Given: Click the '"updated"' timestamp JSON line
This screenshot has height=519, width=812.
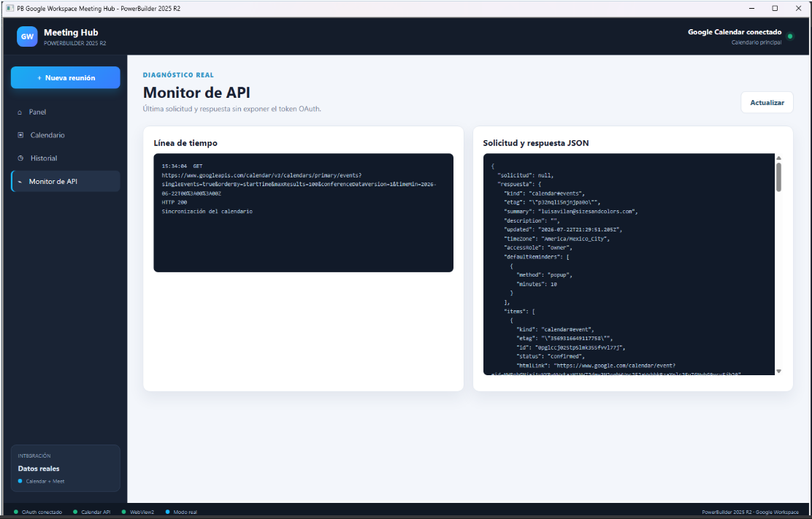Looking at the screenshot, I should (563, 230).
